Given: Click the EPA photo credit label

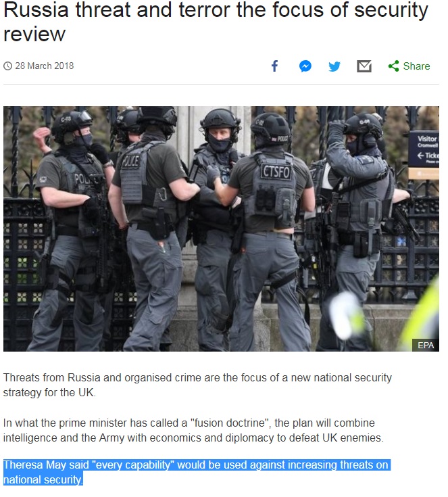Looking at the screenshot, I should pyautogui.click(x=426, y=345).
